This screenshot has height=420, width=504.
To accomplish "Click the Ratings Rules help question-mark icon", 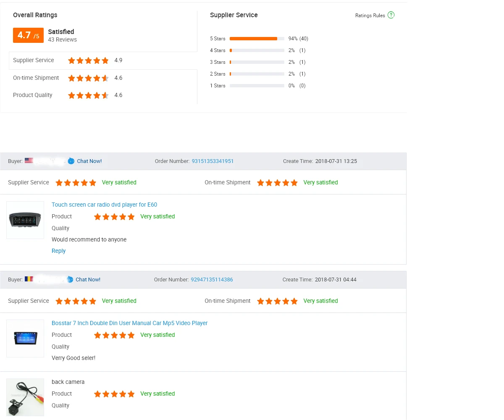I will (x=391, y=15).
